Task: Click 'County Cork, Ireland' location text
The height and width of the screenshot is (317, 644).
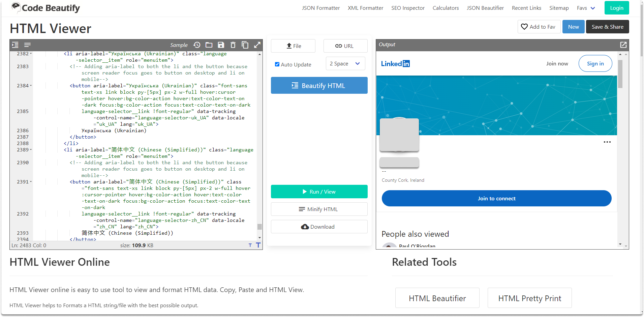Action: click(403, 180)
